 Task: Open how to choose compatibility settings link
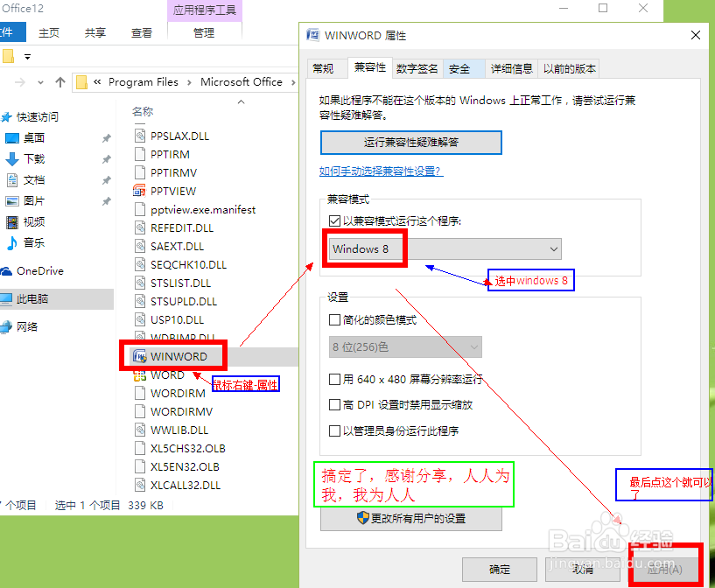381,171
